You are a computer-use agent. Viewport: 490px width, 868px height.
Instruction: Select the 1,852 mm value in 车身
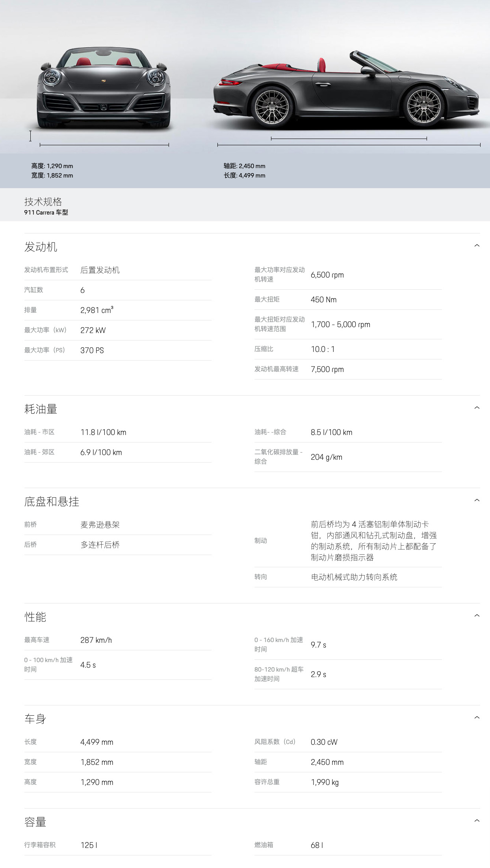click(x=97, y=762)
